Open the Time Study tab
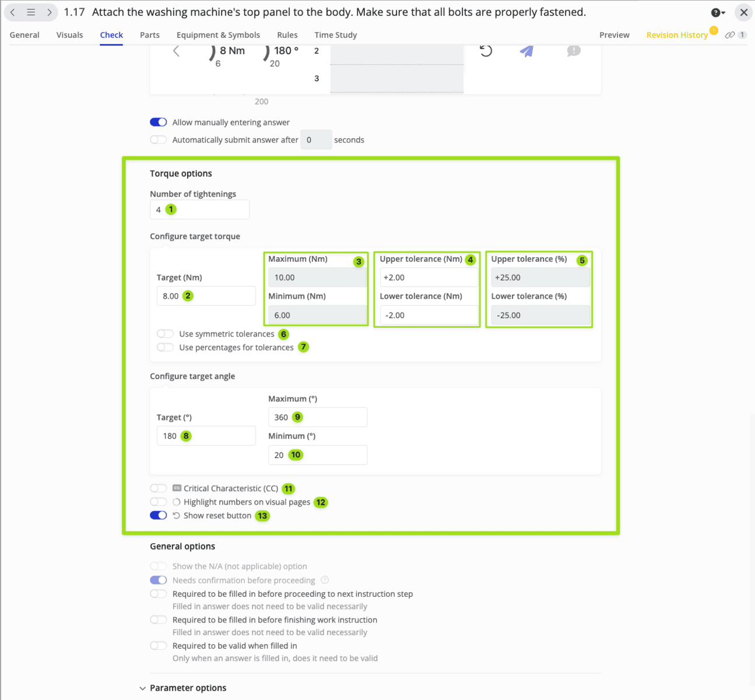 (335, 35)
